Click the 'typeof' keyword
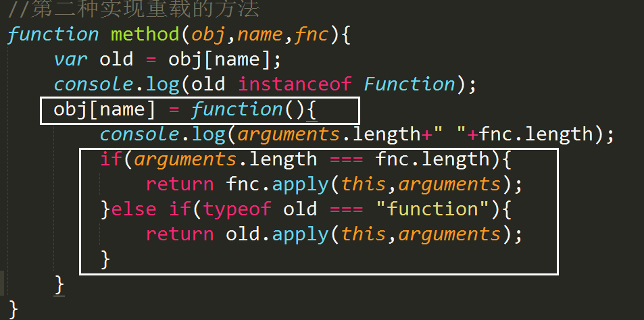 (237, 210)
